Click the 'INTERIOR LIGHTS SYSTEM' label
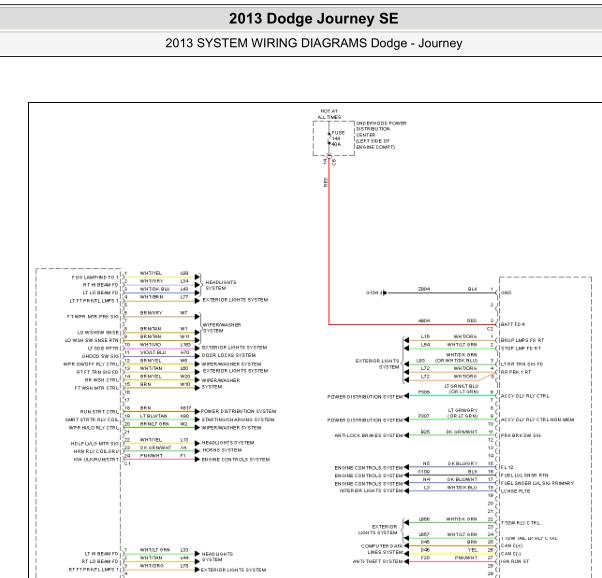Screen dimensions: 602x578 coord(371,490)
